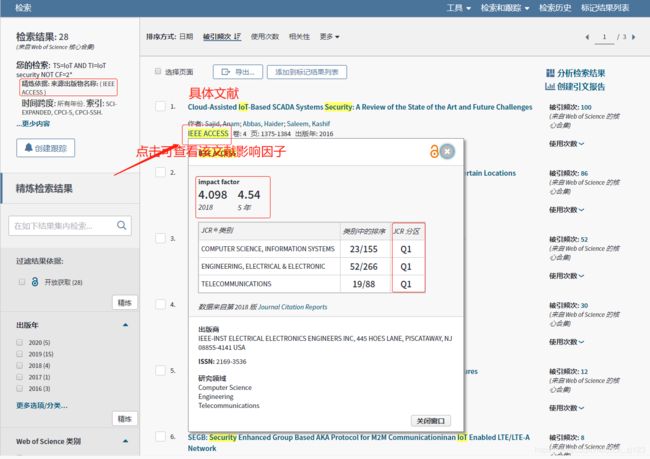The width and height of the screenshot is (650, 459).
Task: Sort results by 使用次数
Action: (265, 37)
